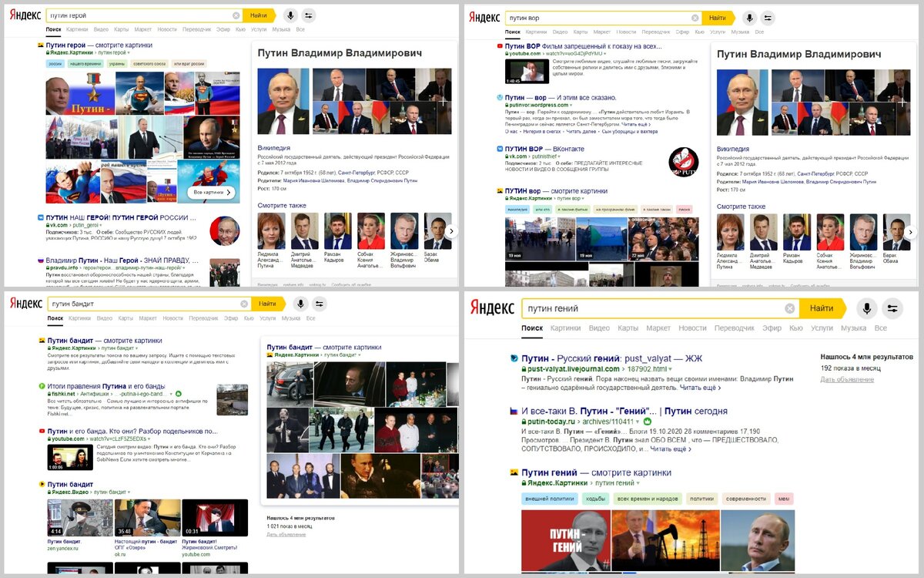Click microphone icon in 'путин гений' search panel
Viewport: 924px width, 578px height.
coord(867,308)
